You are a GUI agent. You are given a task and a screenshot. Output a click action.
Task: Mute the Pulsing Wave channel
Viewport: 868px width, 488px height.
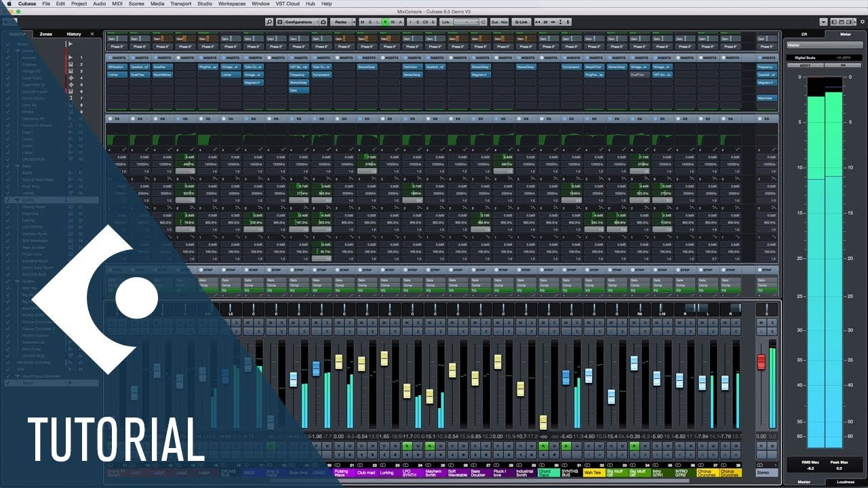[339, 323]
